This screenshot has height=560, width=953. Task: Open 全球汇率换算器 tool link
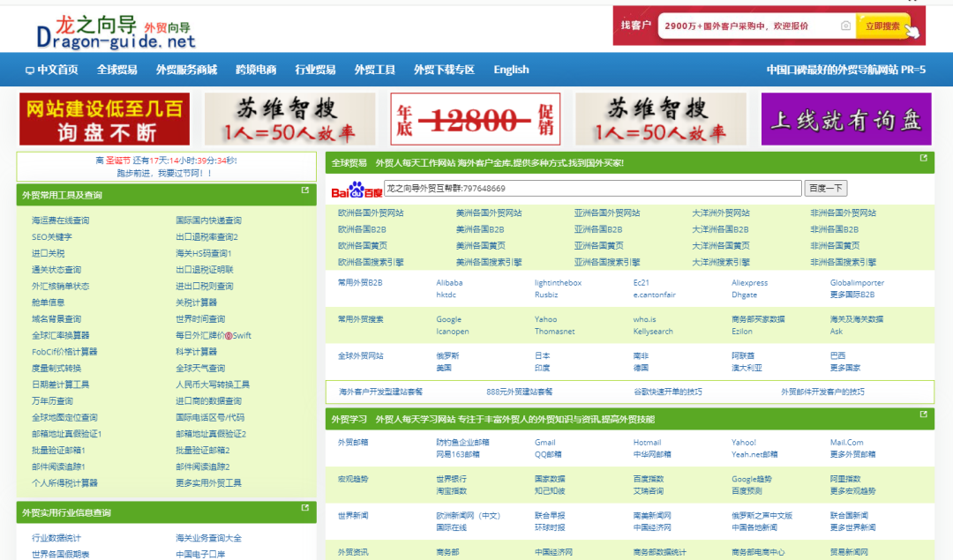coord(61,335)
